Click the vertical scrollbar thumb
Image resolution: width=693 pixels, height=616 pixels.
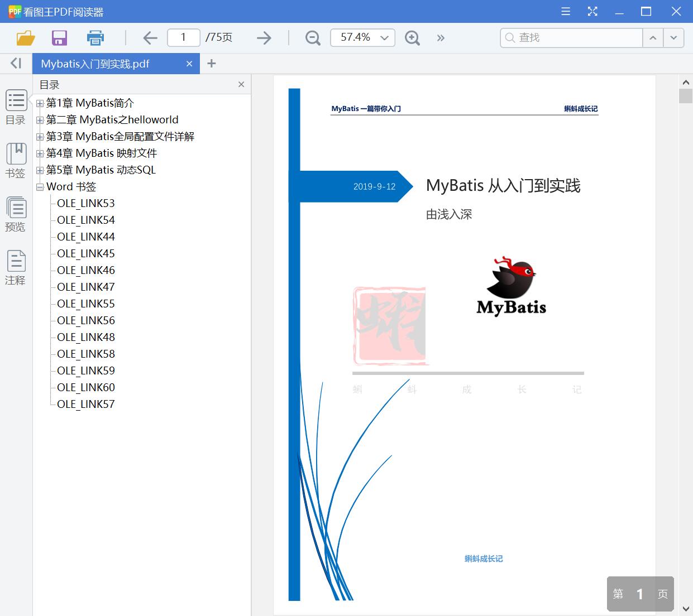point(686,95)
